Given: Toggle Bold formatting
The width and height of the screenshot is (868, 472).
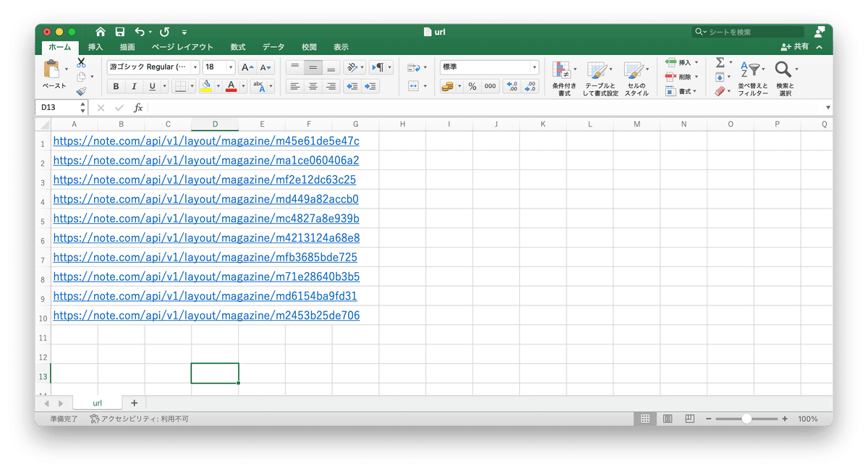Looking at the screenshot, I should pos(116,86).
